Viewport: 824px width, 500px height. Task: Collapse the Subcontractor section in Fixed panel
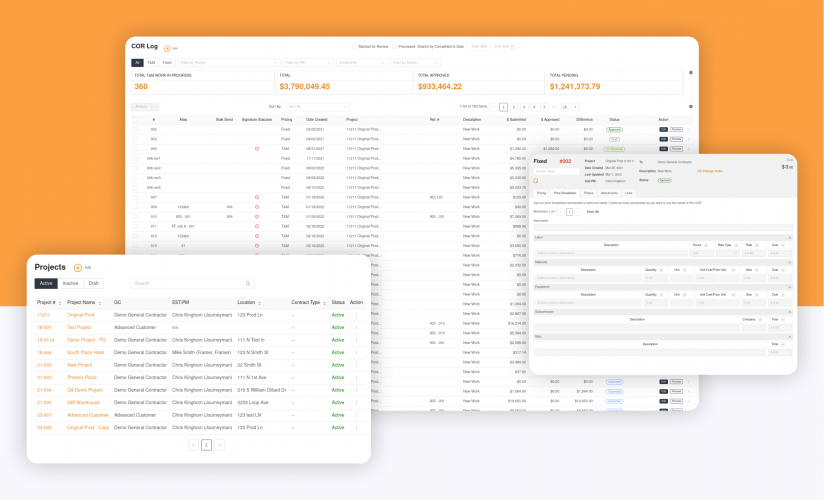(789, 312)
